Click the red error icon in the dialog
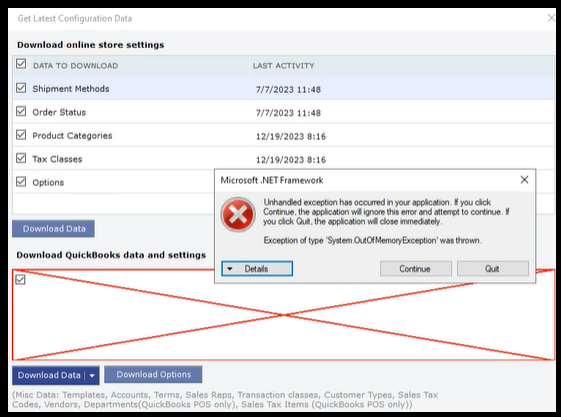561x417 pixels. pyautogui.click(x=238, y=215)
